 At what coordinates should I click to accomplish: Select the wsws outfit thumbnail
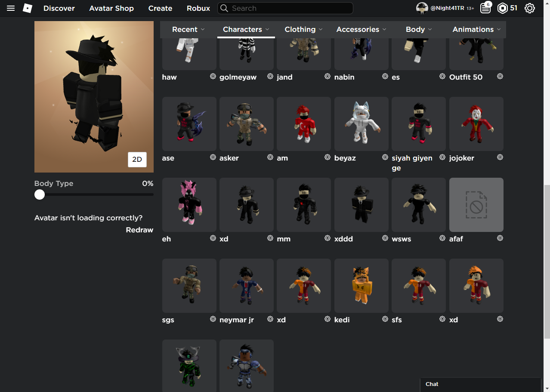pos(419,205)
